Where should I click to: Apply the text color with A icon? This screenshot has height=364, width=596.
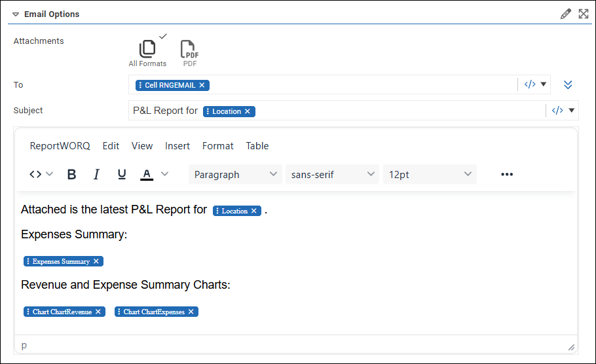147,174
